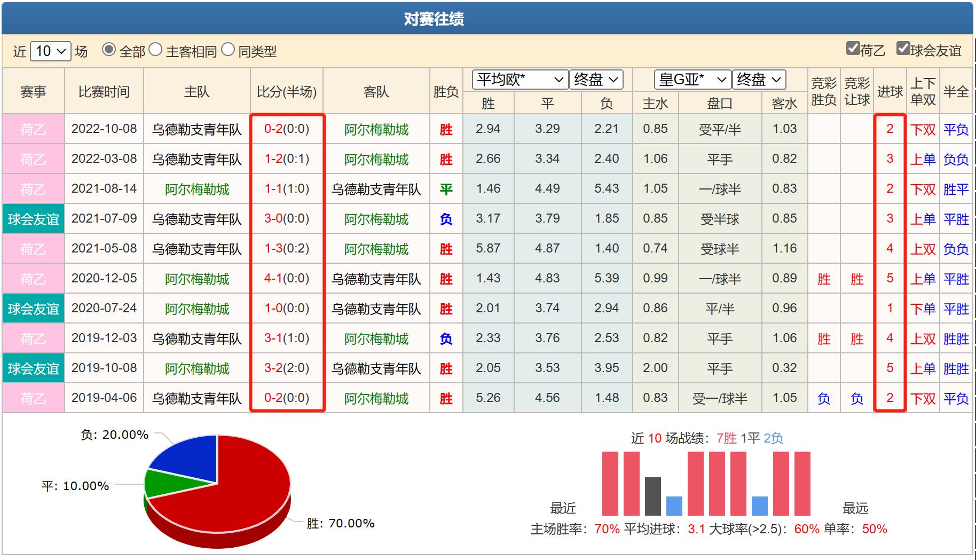Open the 终盘 dropdown next to 平均欧*
Image resolution: width=976 pixels, height=560 pixels.
coord(596,80)
